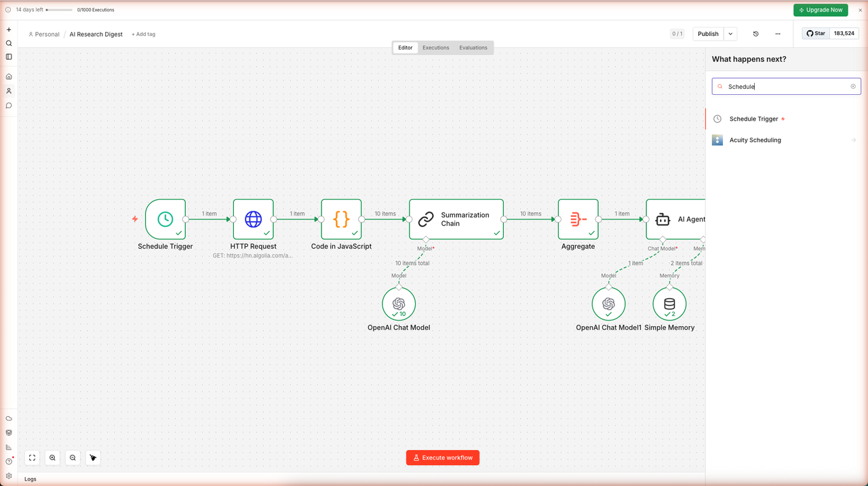Click the Aggregate node icon

click(x=578, y=219)
